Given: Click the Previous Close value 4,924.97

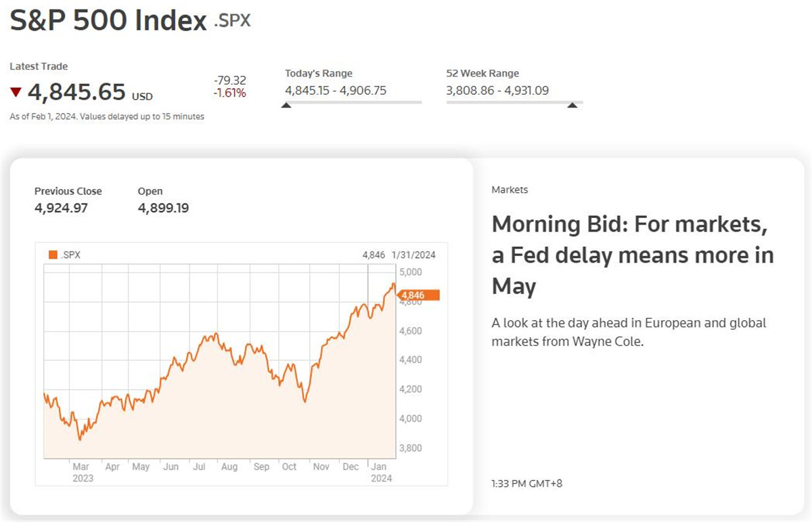Looking at the screenshot, I should [x=61, y=208].
